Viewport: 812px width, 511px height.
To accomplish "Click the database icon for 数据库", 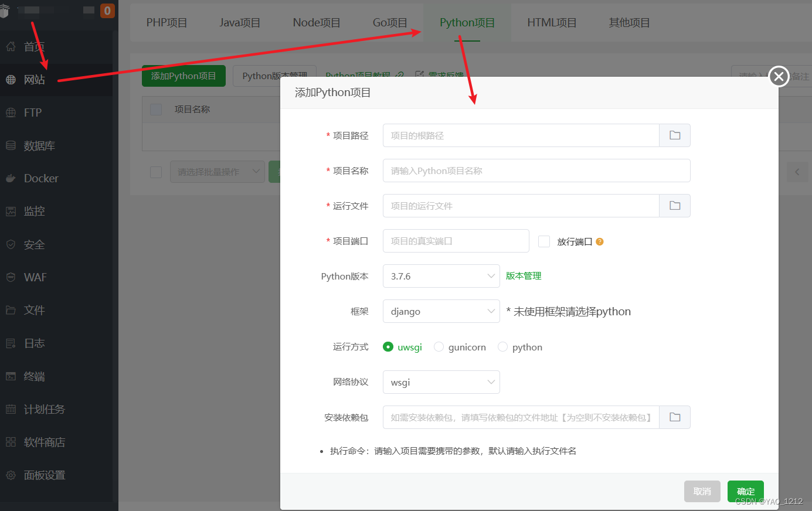I will tap(11, 145).
